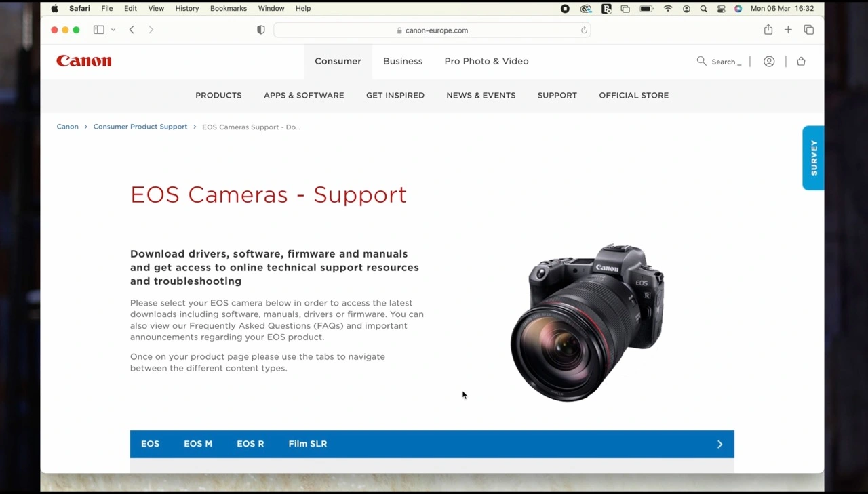Open the Wi-Fi status menu

point(668,9)
